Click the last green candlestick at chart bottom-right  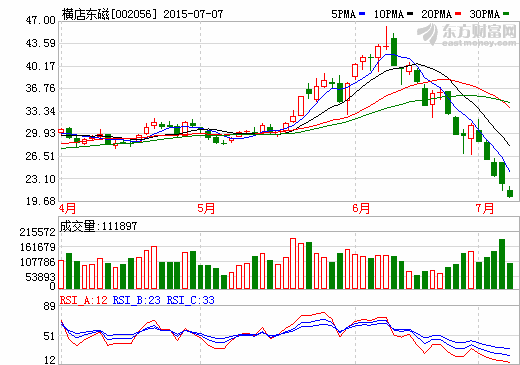coord(510,193)
